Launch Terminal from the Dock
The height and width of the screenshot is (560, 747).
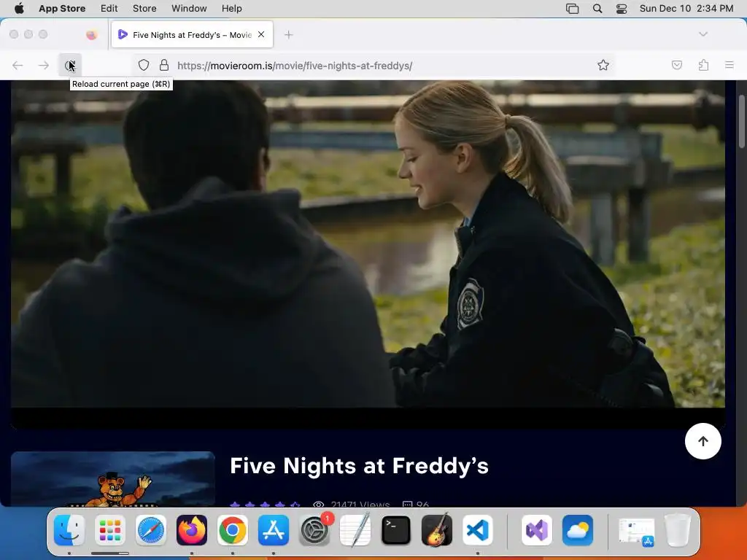point(396,530)
